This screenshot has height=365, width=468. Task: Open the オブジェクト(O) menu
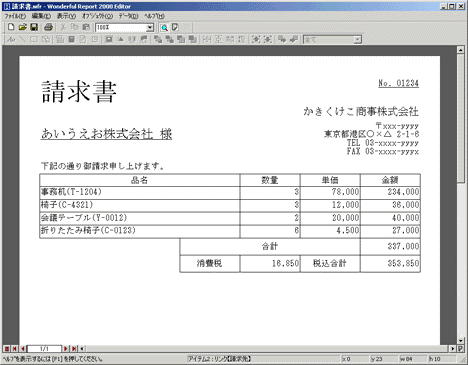(x=97, y=16)
